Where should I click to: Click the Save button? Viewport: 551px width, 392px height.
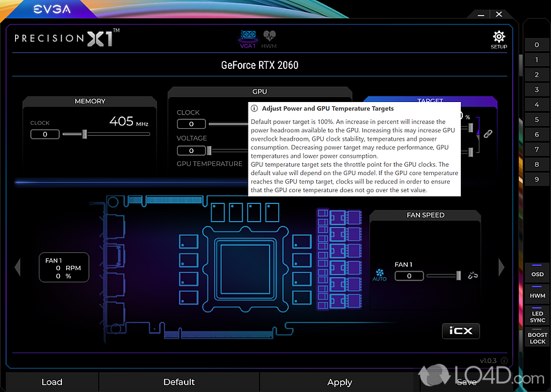pos(467,382)
